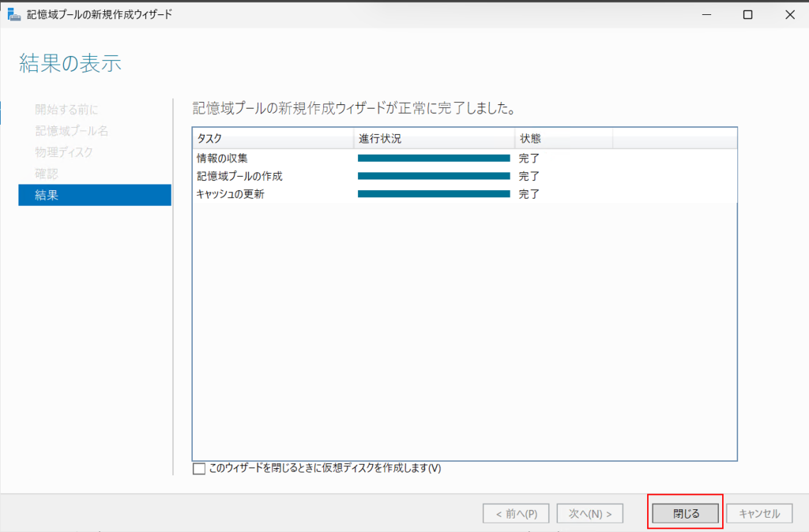
Task: Click the disabled 前へ(P) button
Action: [x=516, y=513]
